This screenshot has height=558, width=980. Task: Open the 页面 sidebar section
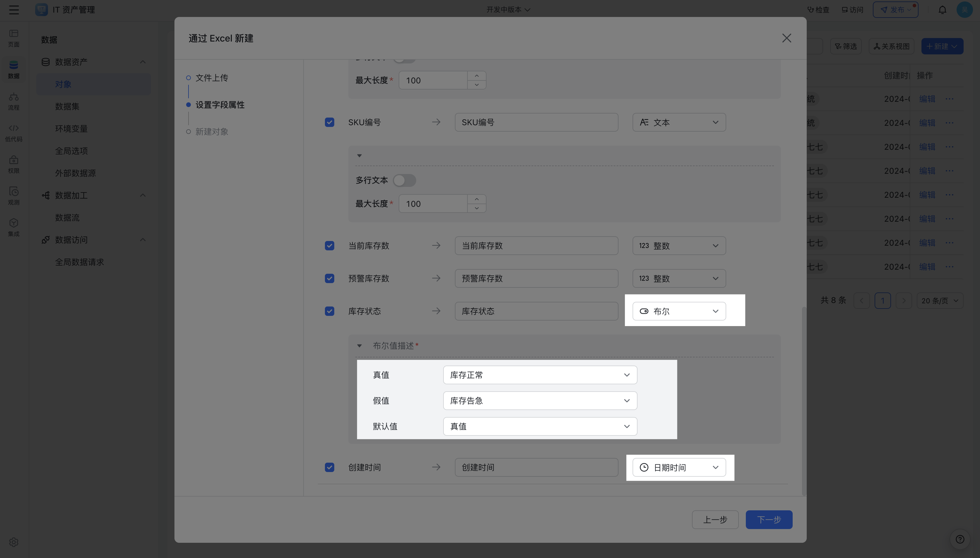(14, 38)
